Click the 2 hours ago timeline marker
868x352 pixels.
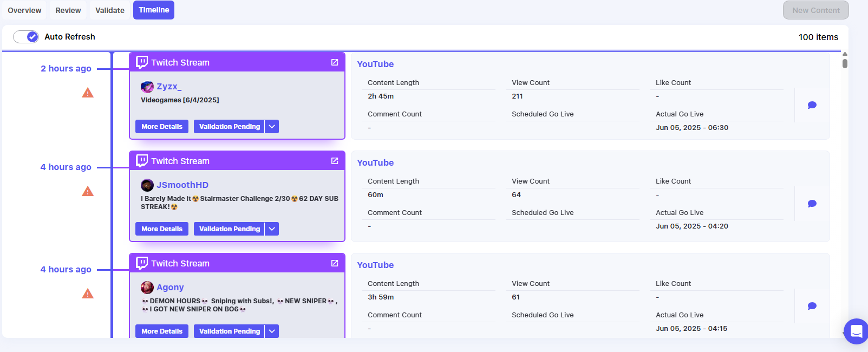click(66, 69)
